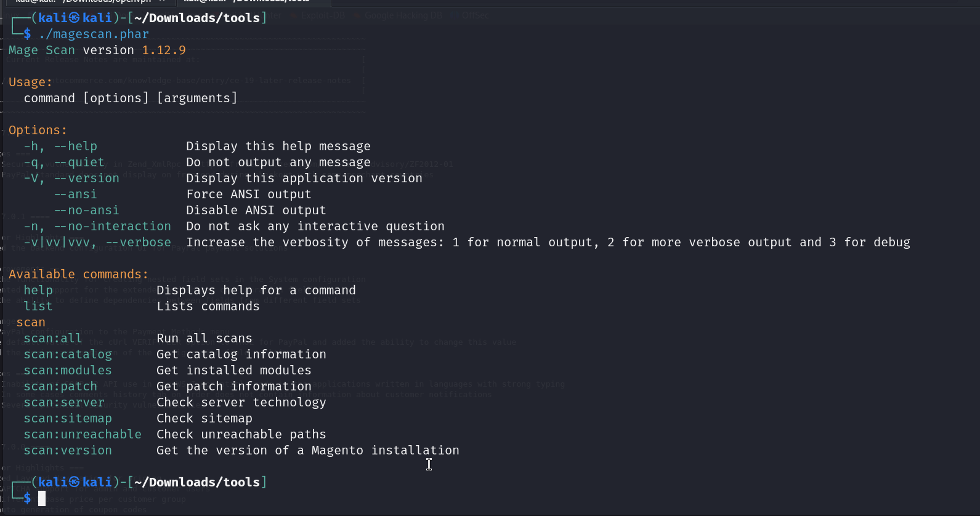Click the scan:version command name
The width and height of the screenshot is (980, 516).
[68, 451]
